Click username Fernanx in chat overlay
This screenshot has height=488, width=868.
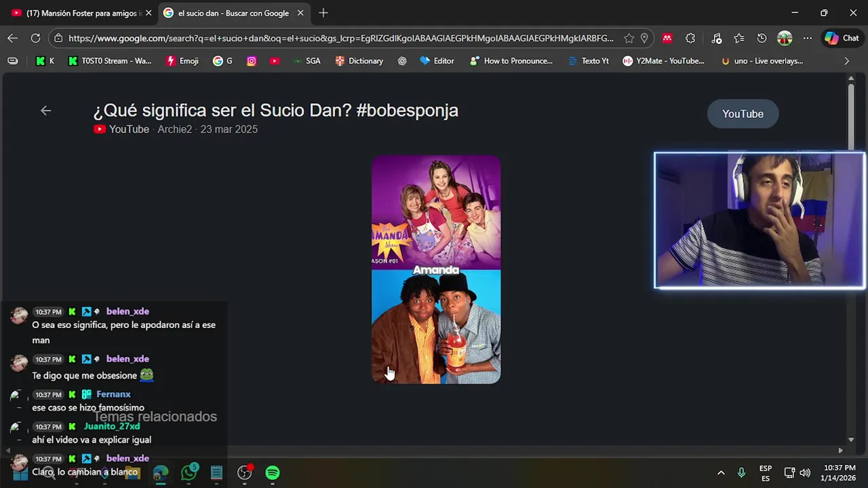pos(113,394)
